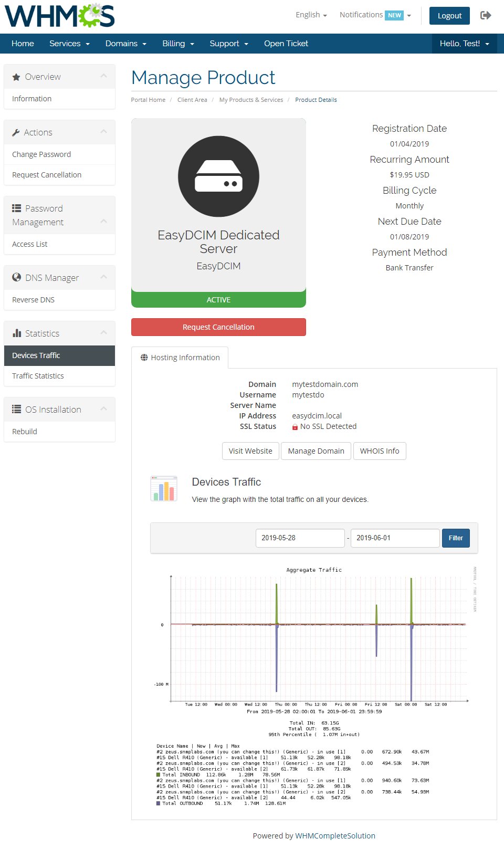This screenshot has height=860, width=504.
Task: Click the end date field 2019-06-01
Action: click(x=395, y=538)
